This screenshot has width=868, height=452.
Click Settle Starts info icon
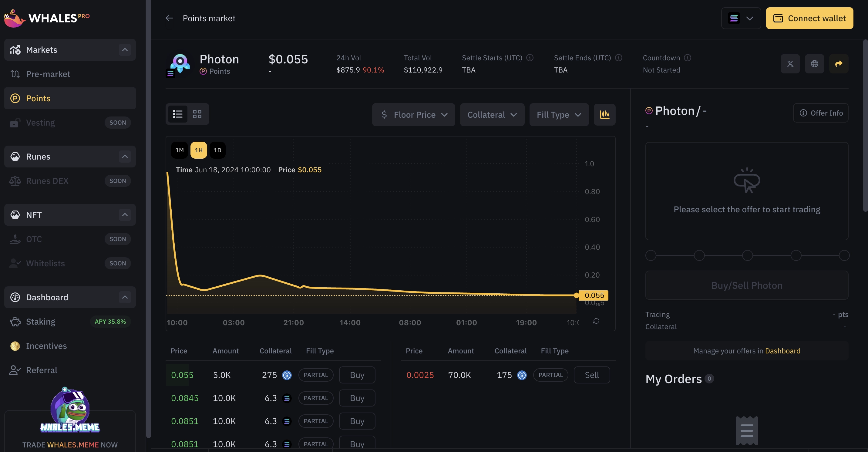pos(530,58)
